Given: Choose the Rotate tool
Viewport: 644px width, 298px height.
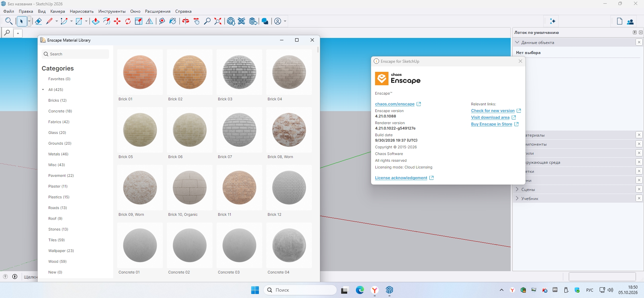Looking at the screenshot, I should (128, 21).
